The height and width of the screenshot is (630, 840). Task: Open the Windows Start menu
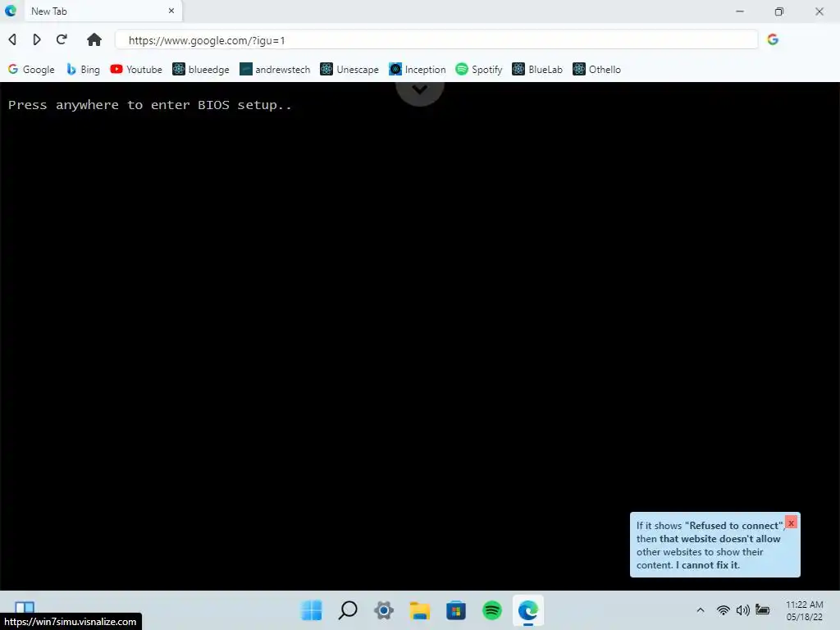pyautogui.click(x=311, y=610)
